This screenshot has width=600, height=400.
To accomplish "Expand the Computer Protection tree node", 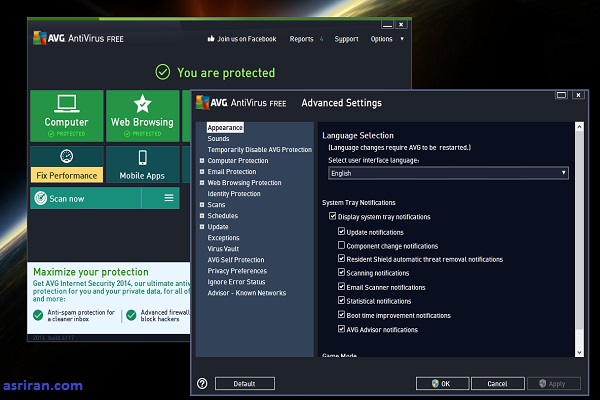I will pos(201,160).
